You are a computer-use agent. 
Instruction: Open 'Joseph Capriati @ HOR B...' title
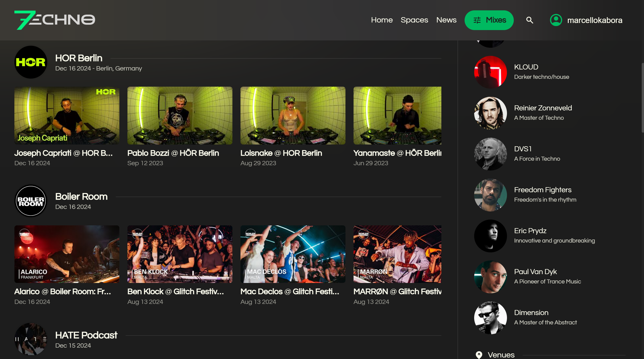tap(63, 153)
